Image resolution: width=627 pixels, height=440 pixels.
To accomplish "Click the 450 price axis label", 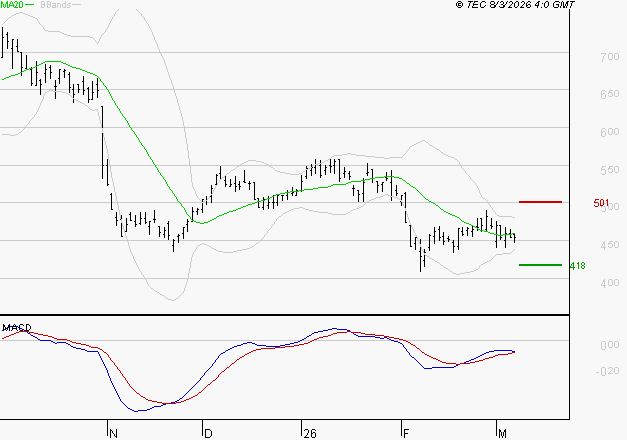I will click(x=609, y=245).
